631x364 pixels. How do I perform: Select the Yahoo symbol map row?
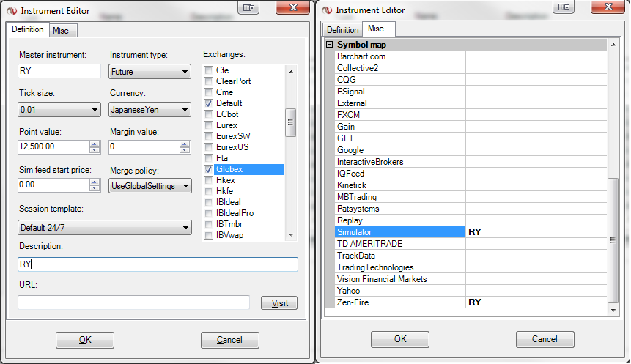click(x=471, y=291)
